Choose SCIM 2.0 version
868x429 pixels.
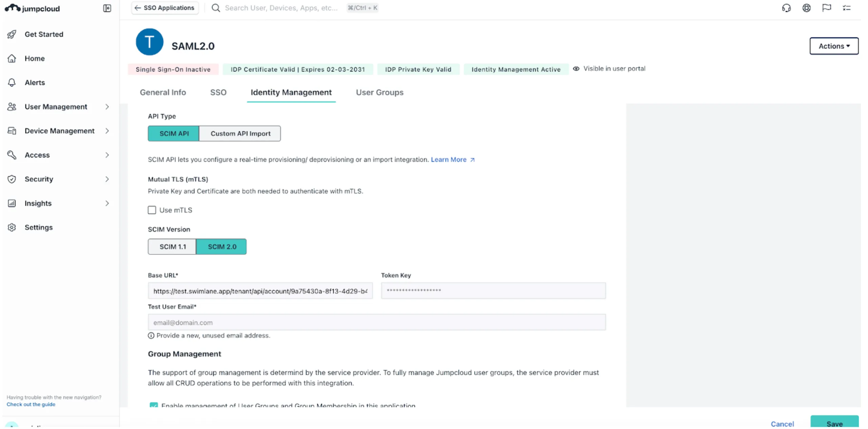(x=222, y=246)
